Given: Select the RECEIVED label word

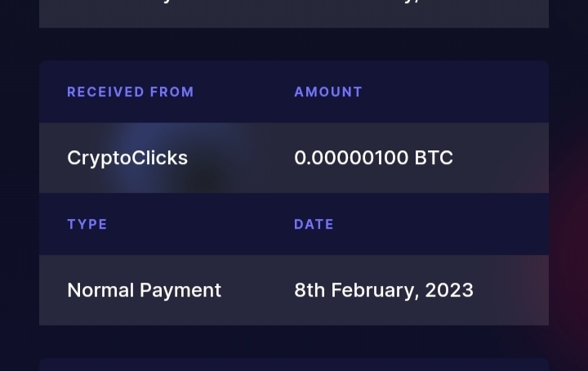Looking at the screenshot, I should click(105, 92).
